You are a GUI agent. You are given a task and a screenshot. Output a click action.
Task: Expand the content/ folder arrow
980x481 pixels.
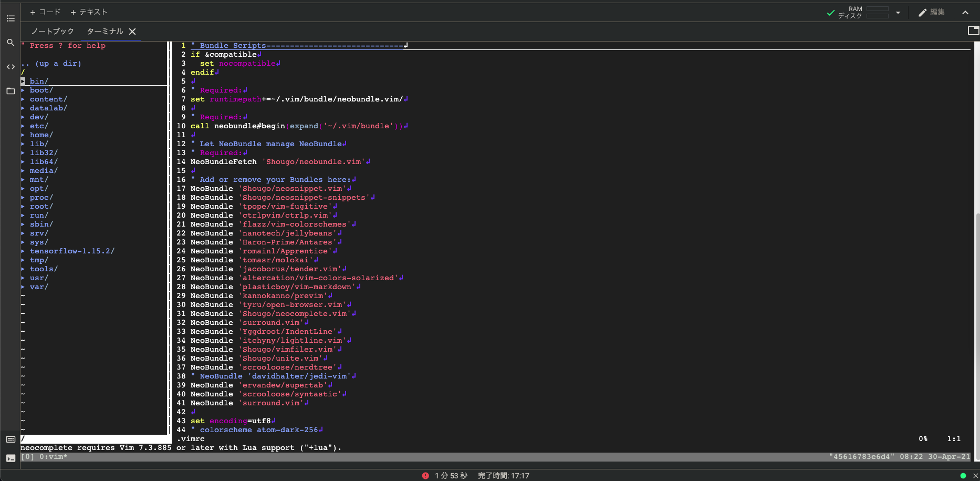tap(23, 99)
